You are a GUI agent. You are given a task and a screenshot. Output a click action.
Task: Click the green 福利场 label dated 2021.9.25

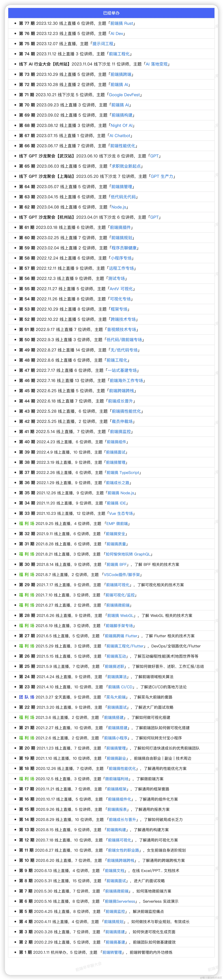(x=27, y=524)
